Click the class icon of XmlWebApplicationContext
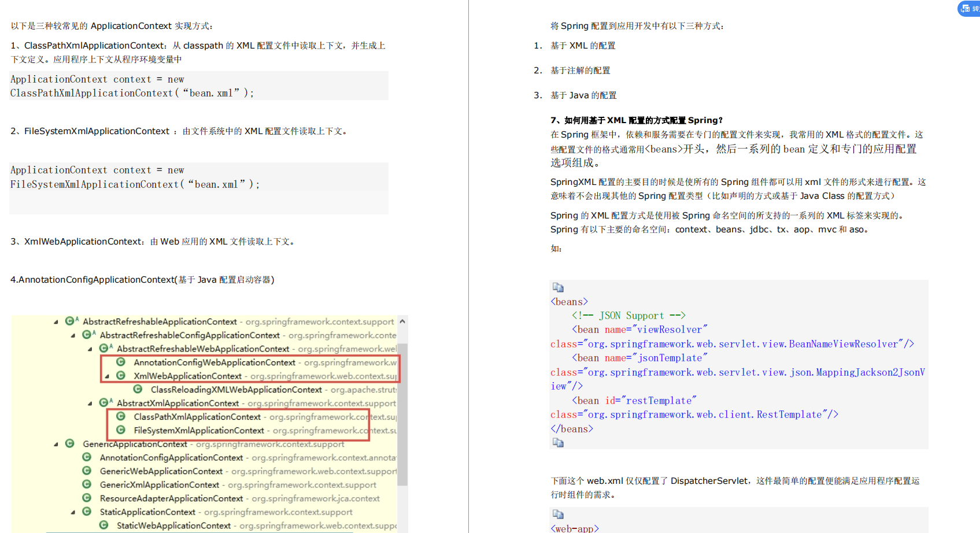This screenshot has height=533, width=980. [x=121, y=375]
